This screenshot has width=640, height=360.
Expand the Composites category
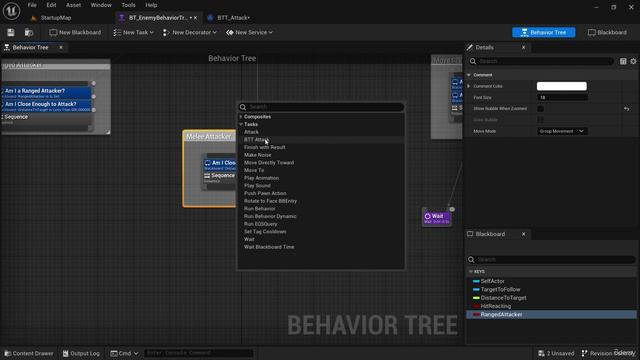[241, 117]
